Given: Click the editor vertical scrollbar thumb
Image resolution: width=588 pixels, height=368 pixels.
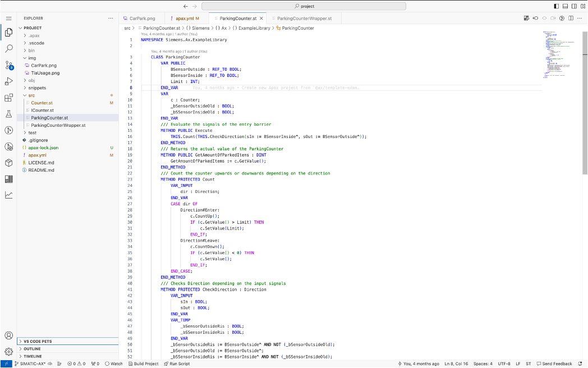Looking at the screenshot, I should click(585, 103).
